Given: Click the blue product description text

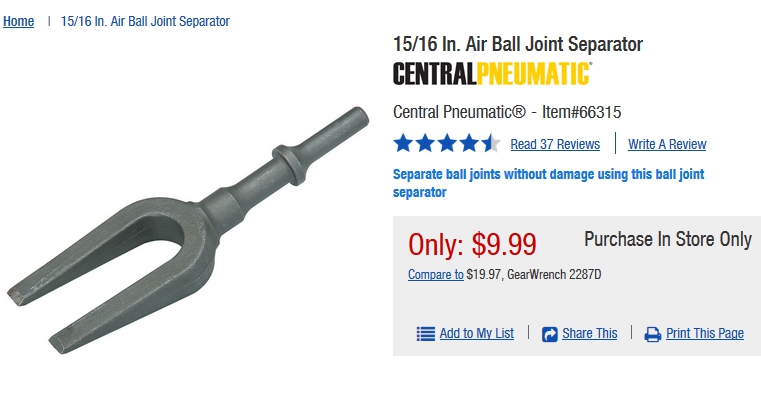Looking at the screenshot, I should [549, 183].
